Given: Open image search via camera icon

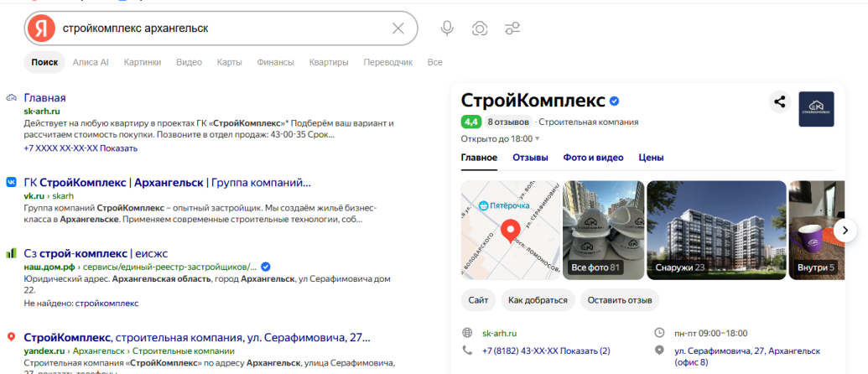Looking at the screenshot, I should (480, 29).
